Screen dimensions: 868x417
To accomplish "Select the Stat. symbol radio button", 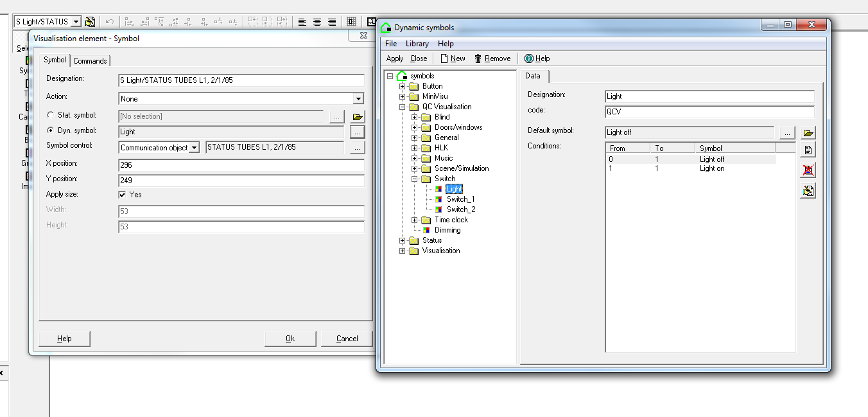I will click(51, 116).
